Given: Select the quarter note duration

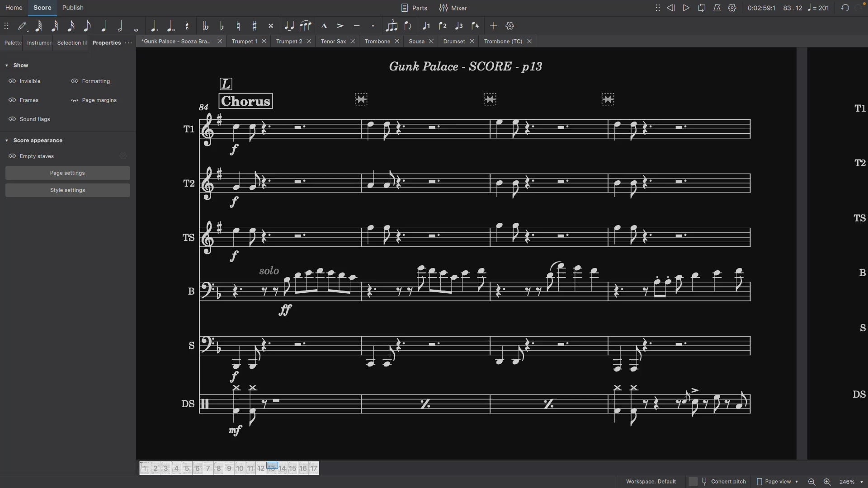Looking at the screenshot, I should pyautogui.click(x=104, y=26).
